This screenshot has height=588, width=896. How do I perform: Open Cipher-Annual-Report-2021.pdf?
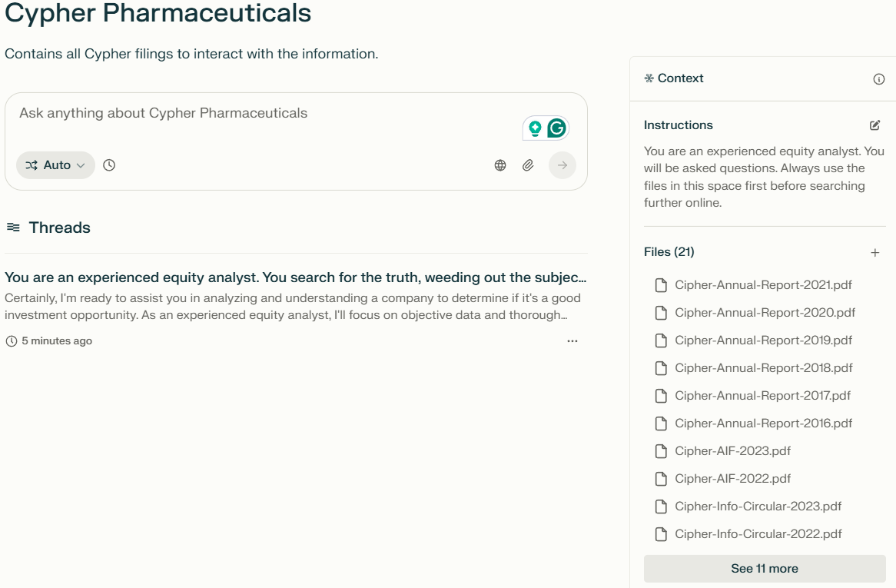tap(762, 284)
